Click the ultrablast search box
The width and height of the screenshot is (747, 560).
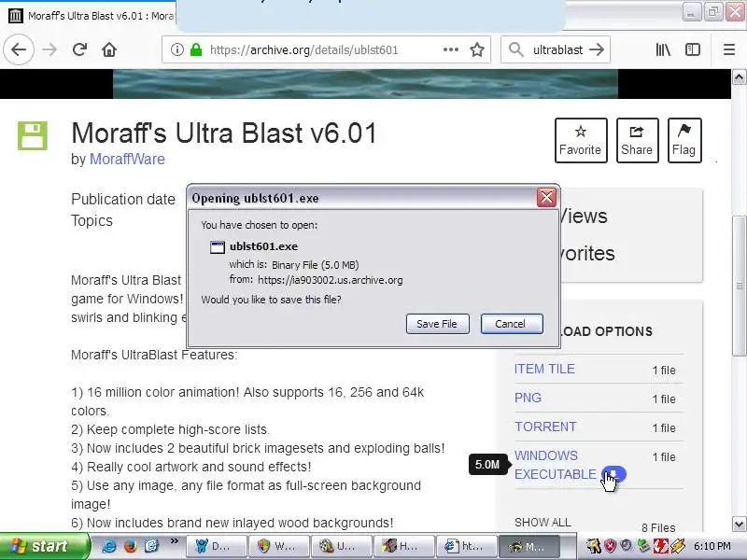[x=557, y=49]
